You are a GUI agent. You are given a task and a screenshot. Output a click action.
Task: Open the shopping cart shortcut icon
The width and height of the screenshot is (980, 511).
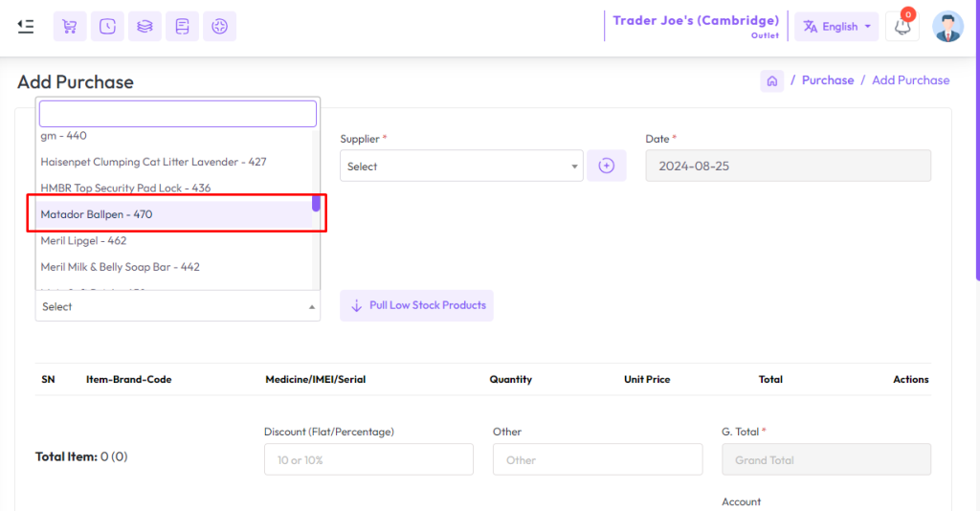[x=70, y=26]
